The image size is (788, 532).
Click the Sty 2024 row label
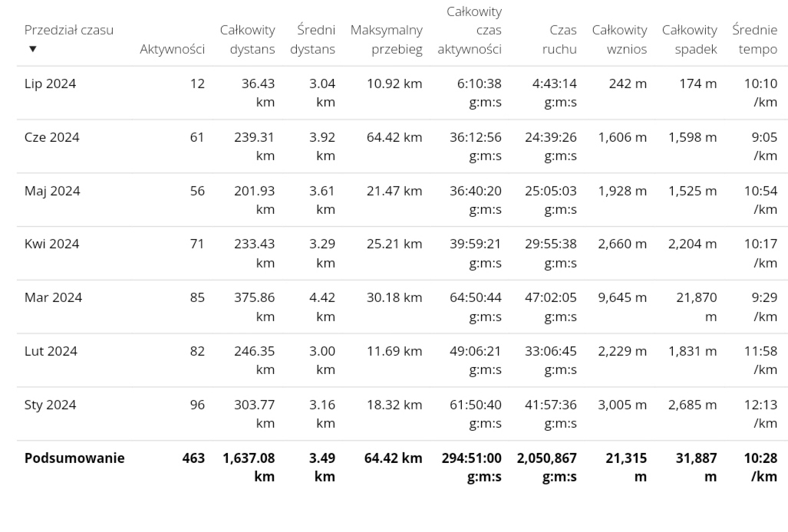pyautogui.click(x=50, y=405)
